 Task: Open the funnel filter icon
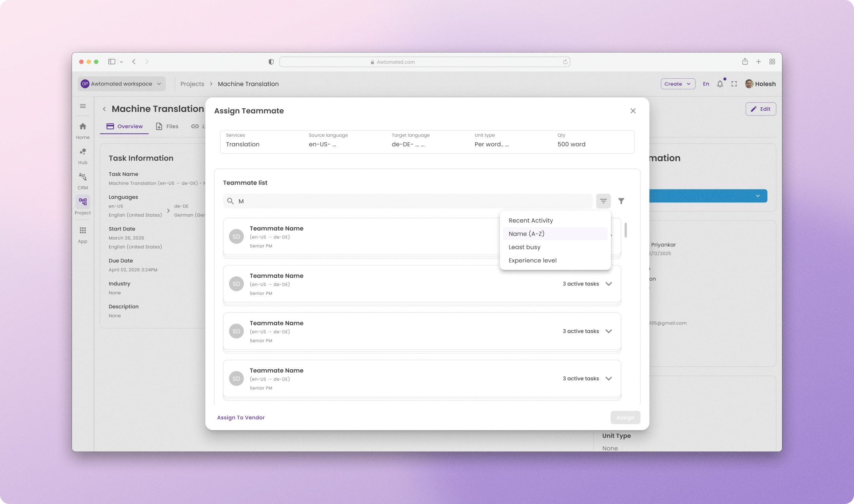coord(621,201)
